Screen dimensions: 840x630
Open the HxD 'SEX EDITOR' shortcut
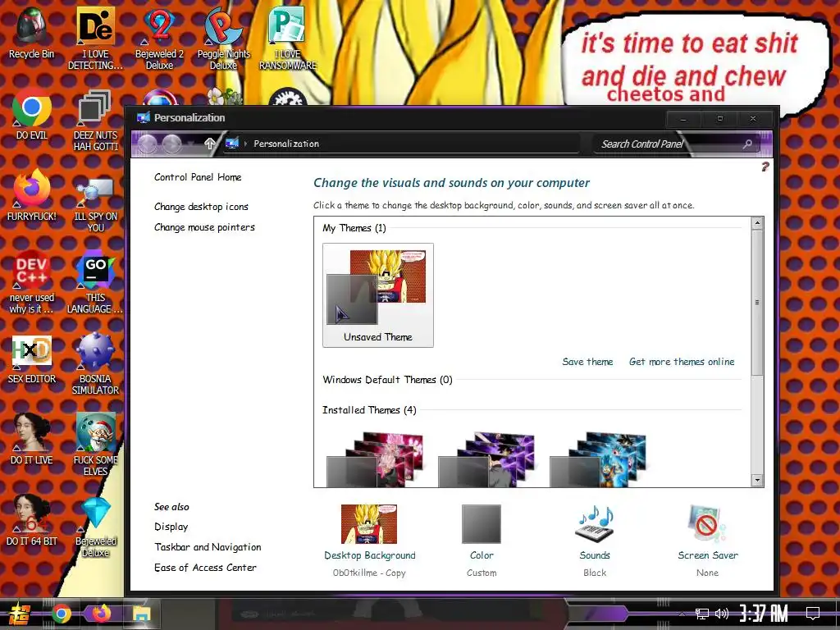pyautogui.click(x=32, y=359)
